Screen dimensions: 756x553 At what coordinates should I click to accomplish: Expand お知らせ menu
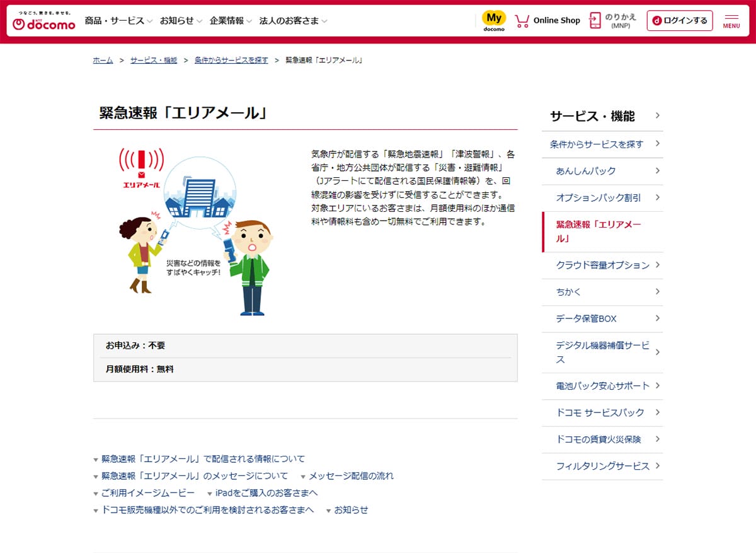(181, 21)
